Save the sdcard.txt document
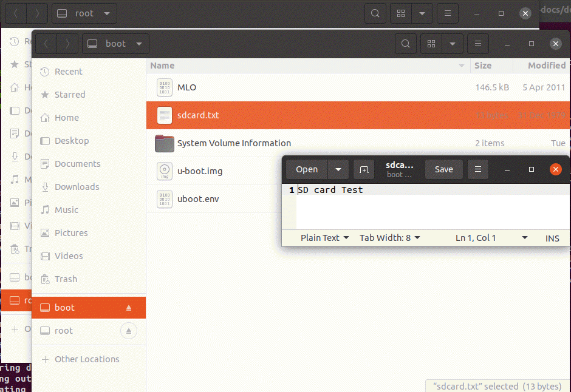Viewport: 571px width, 392px height. pos(444,169)
